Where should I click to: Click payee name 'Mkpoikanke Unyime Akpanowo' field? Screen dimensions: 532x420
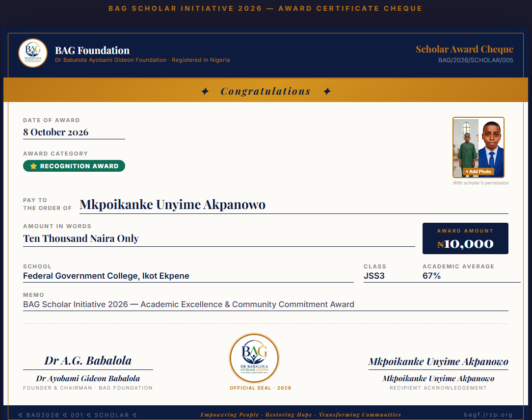pyautogui.click(x=294, y=205)
